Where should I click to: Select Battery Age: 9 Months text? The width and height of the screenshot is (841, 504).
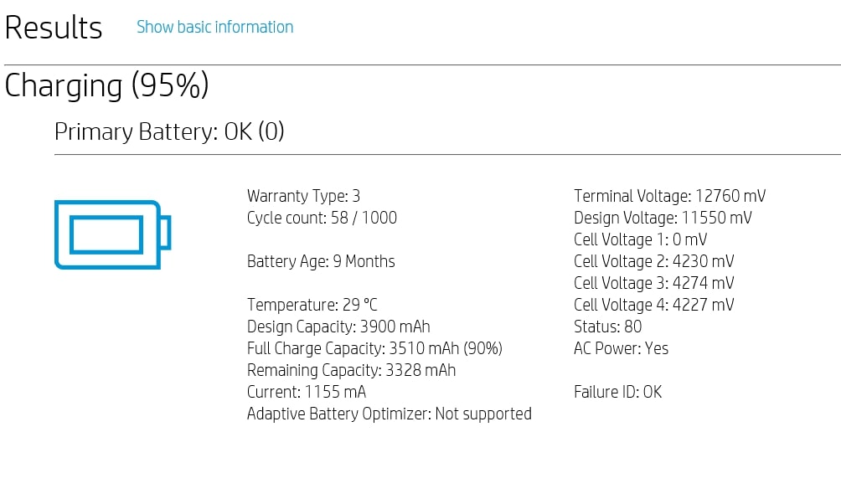[320, 261]
